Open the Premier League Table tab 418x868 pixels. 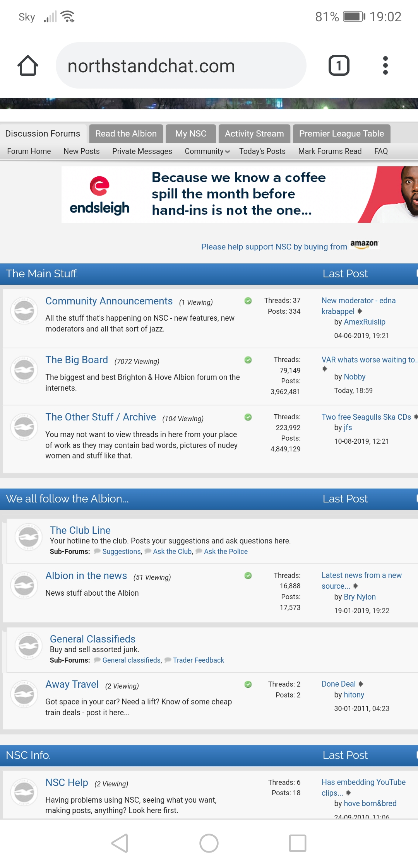click(x=341, y=133)
